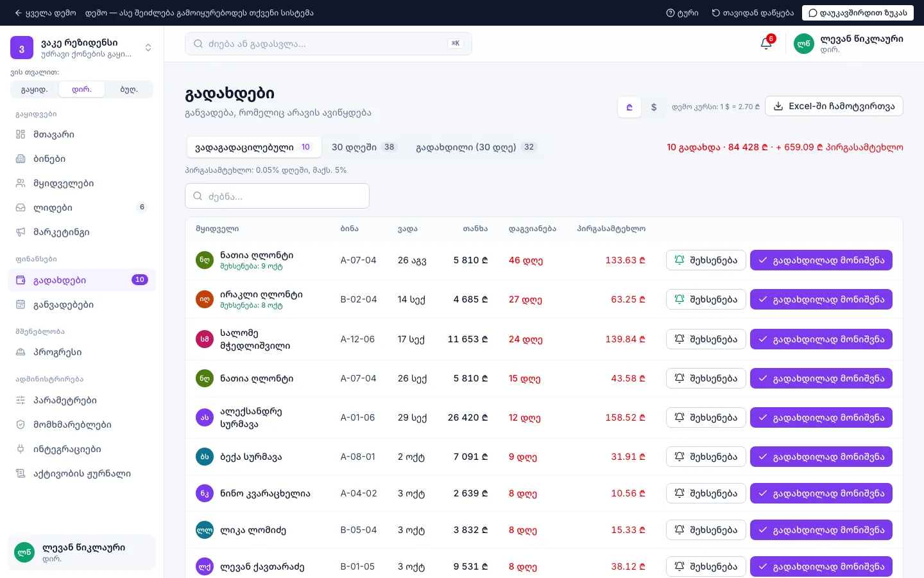The image size is (924, 578).
Task: Open აქტივობის ჟურნალი in sidebar
Action: (82, 473)
